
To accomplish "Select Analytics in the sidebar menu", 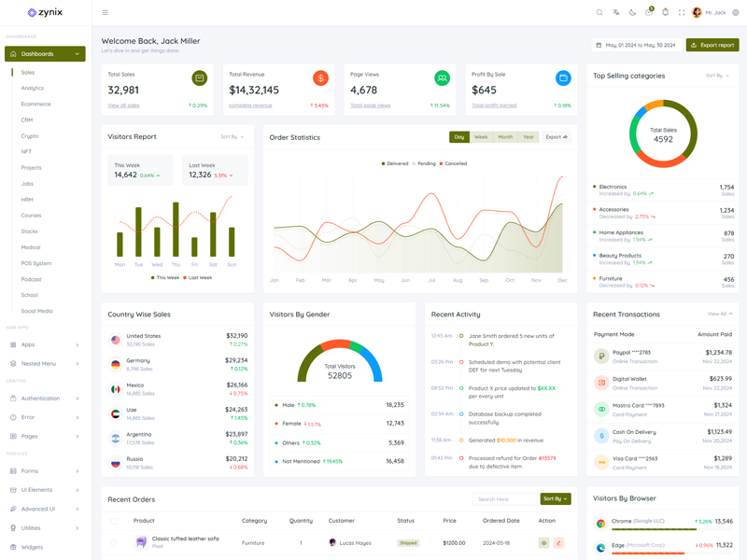I will coord(33,89).
